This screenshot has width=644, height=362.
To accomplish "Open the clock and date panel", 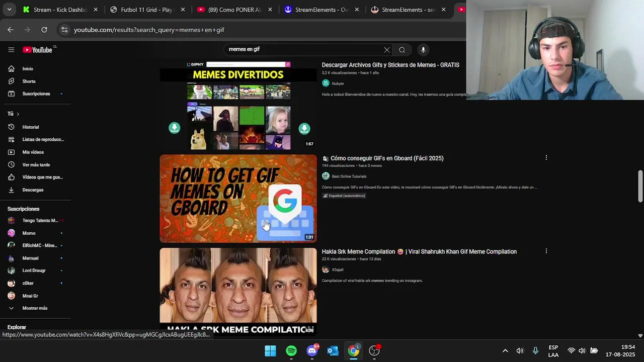I will click(620, 351).
